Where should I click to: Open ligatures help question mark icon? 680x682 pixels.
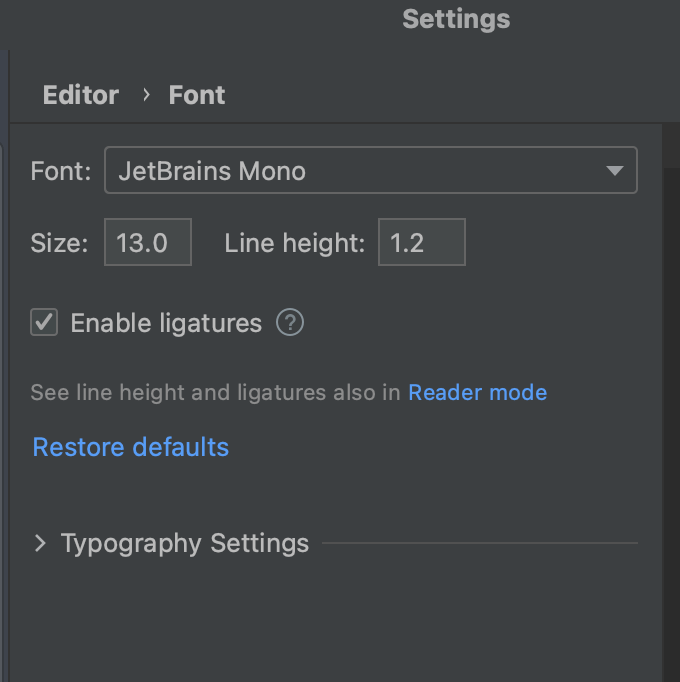290,322
